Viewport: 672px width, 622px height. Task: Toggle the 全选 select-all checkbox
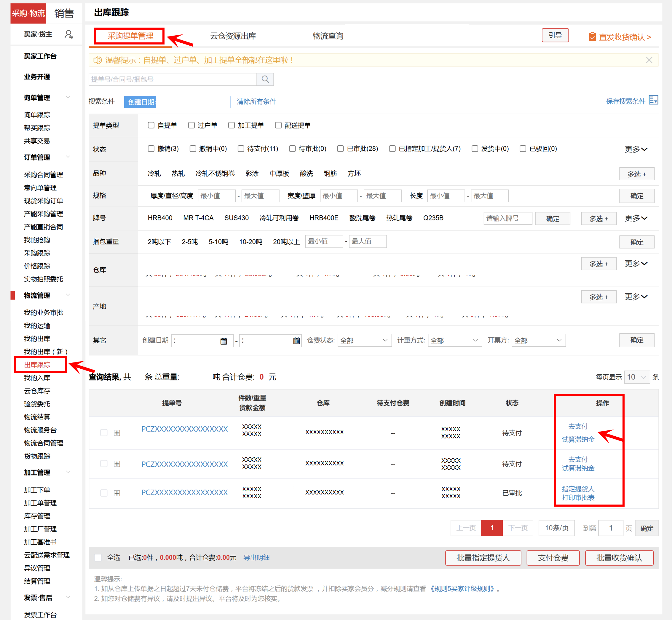pyautogui.click(x=98, y=558)
